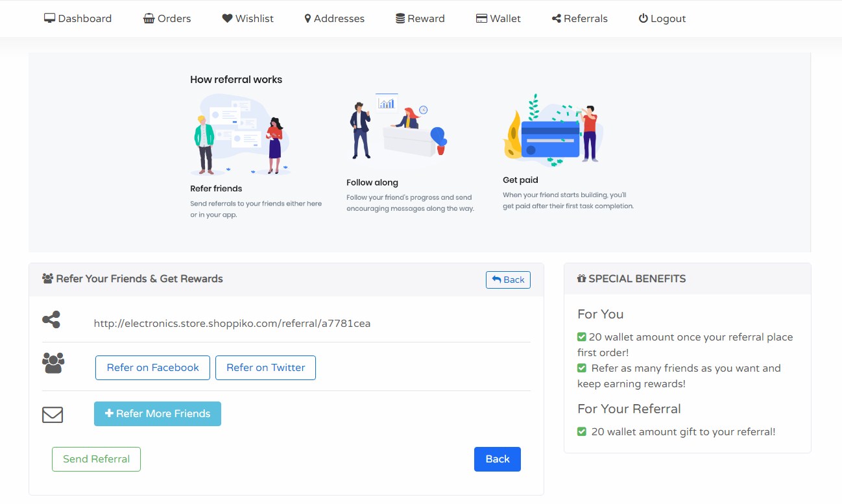Click the Get paid credit card illustration
The width and height of the screenshot is (842, 504).
[x=553, y=129]
